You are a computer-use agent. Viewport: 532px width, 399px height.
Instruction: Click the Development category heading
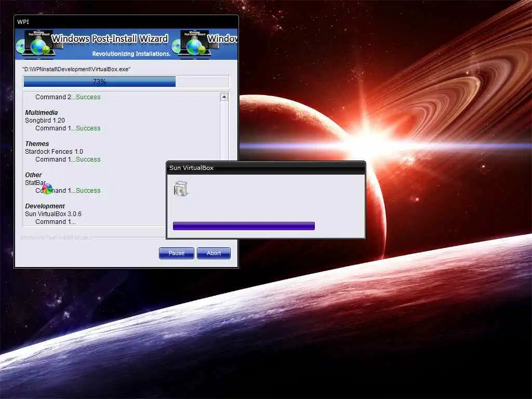(x=45, y=206)
